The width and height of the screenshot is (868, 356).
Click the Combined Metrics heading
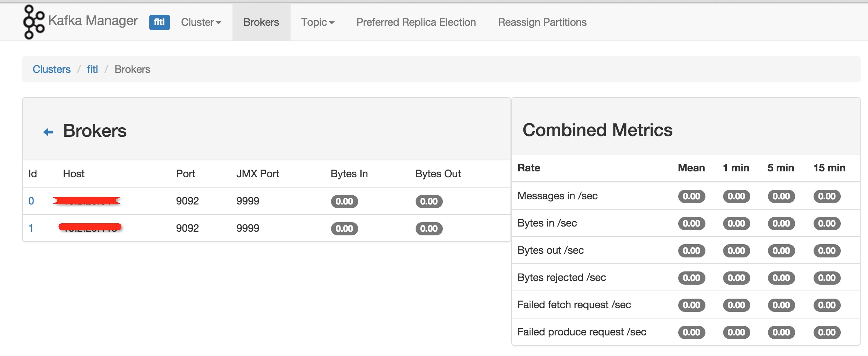[x=597, y=130]
